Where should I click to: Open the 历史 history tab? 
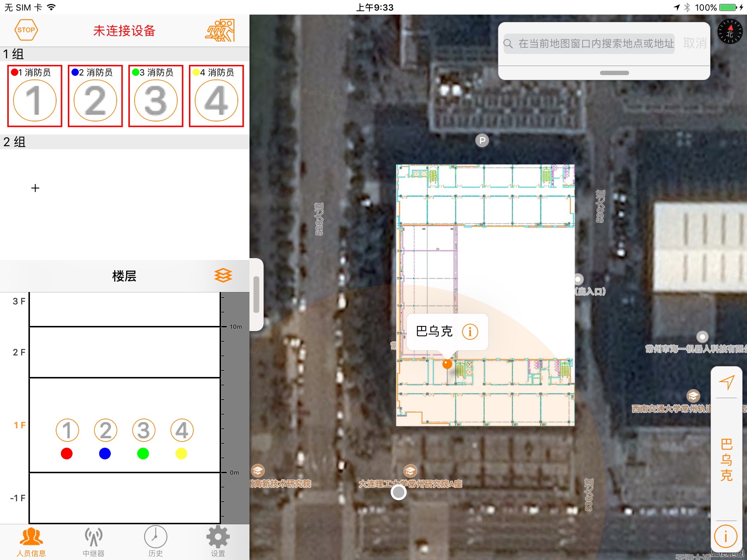pyautogui.click(x=156, y=542)
